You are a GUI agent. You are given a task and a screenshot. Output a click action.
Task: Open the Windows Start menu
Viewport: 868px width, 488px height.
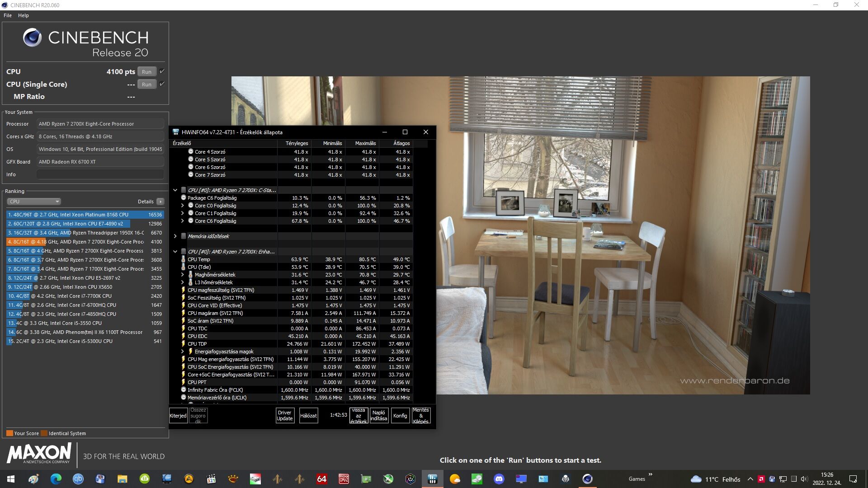11,479
